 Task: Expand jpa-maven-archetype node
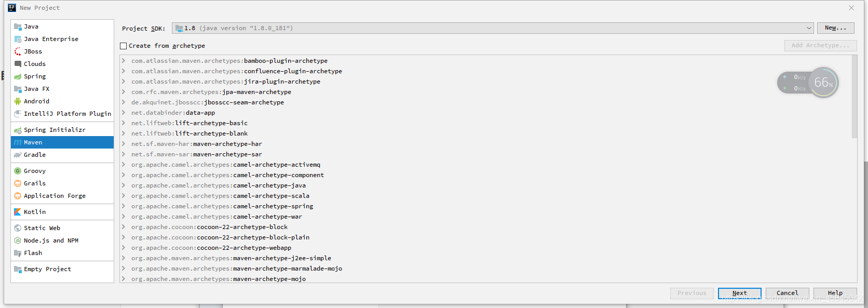tap(124, 92)
